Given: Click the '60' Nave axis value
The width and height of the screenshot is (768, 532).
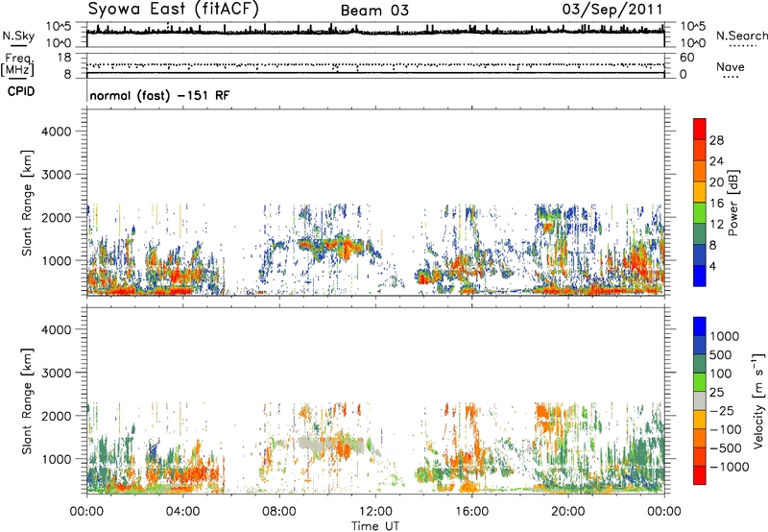Looking at the screenshot, I should pyautogui.click(x=686, y=58).
